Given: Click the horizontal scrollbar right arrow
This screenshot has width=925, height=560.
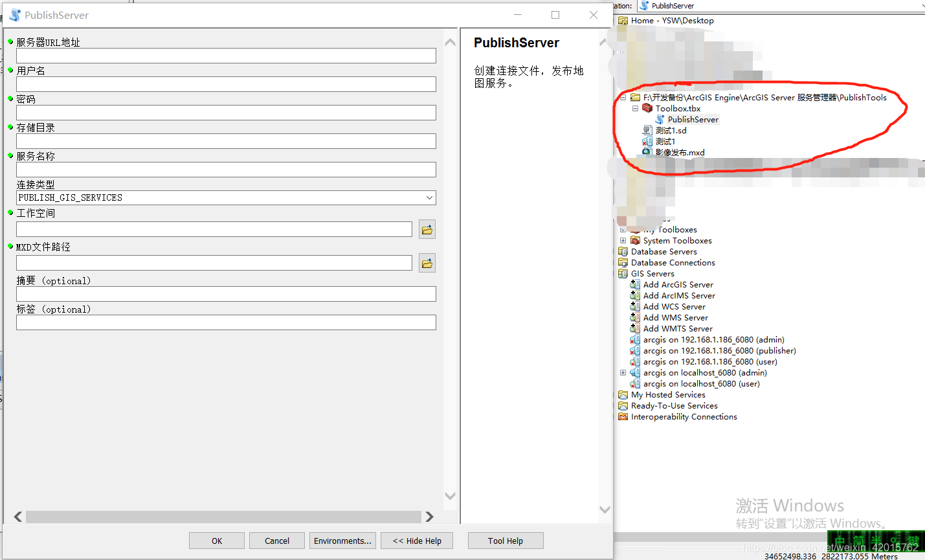Looking at the screenshot, I should coord(429,517).
